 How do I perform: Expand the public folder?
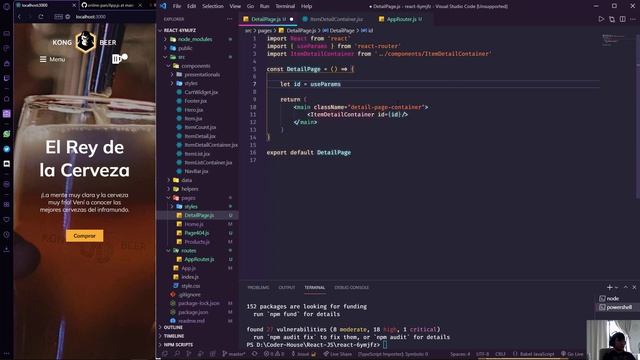pyautogui.click(x=185, y=48)
